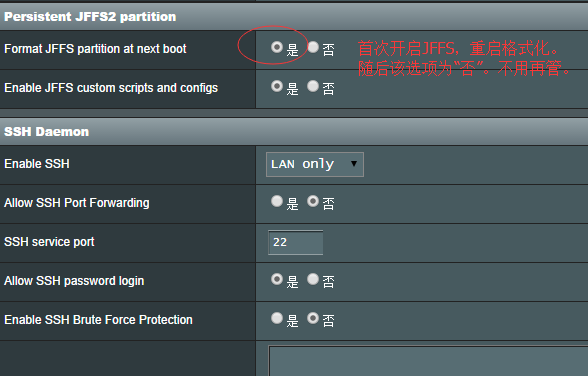Screen dimensions: 588x376
Task: Click the Enable SSH Brute Force Protection label
Action: pyautogui.click(x=98, y=320)
